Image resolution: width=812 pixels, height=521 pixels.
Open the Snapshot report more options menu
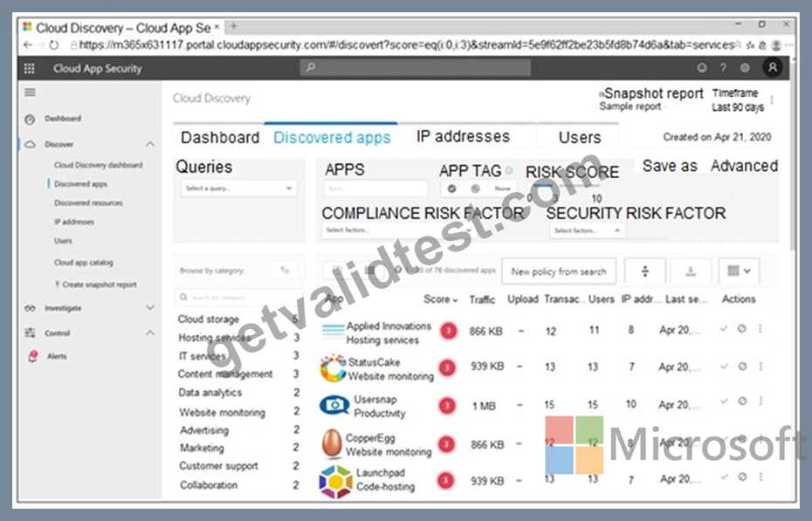(772, 99)
